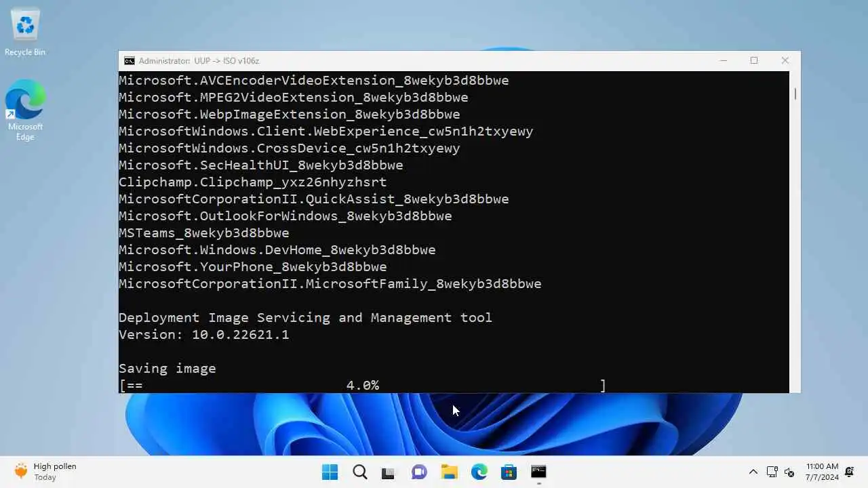Click the 'Saving image' status text
The width and height of the screenshot is (868, 488).
[167, 369]
